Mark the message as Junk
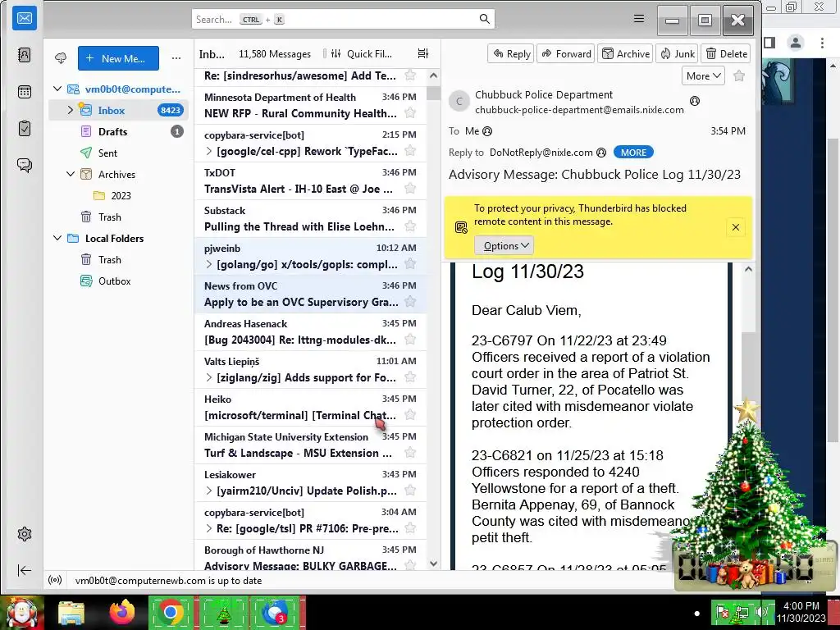 [677, 53]
